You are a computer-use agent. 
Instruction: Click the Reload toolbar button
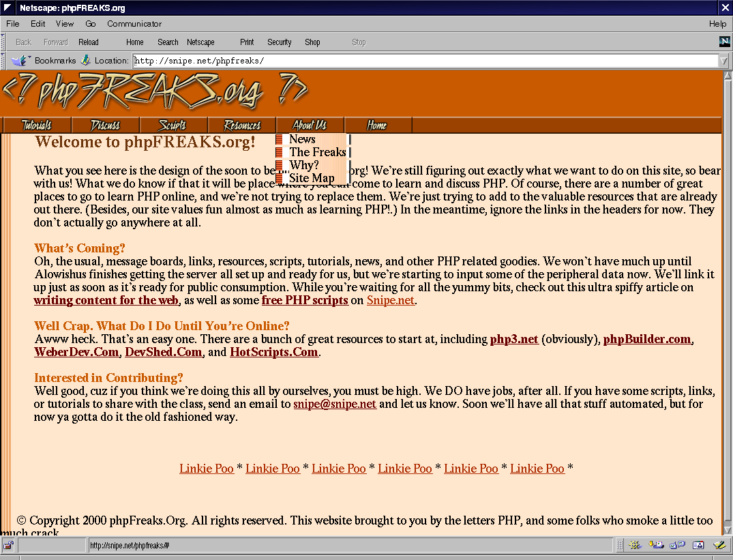click(x=89, y=42)
